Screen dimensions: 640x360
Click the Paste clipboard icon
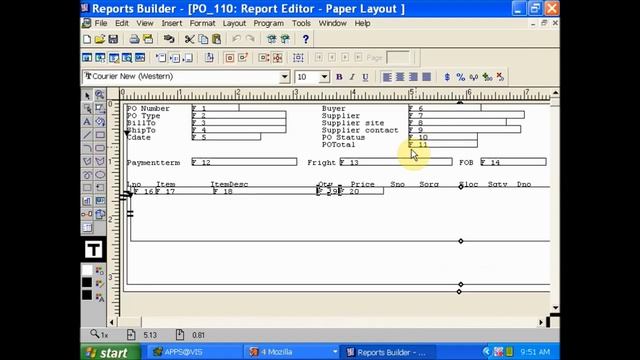pyautogui.click(x=216, y=39)
